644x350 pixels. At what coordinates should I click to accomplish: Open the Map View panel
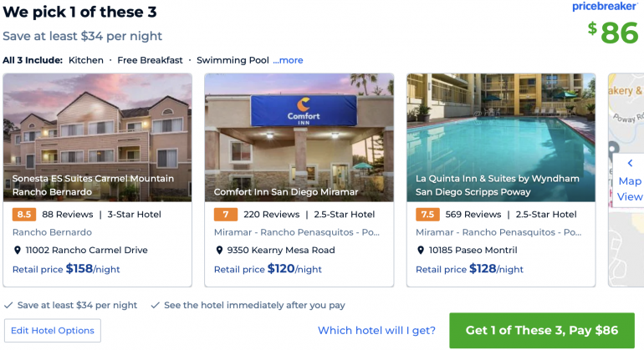pos(630,189)
